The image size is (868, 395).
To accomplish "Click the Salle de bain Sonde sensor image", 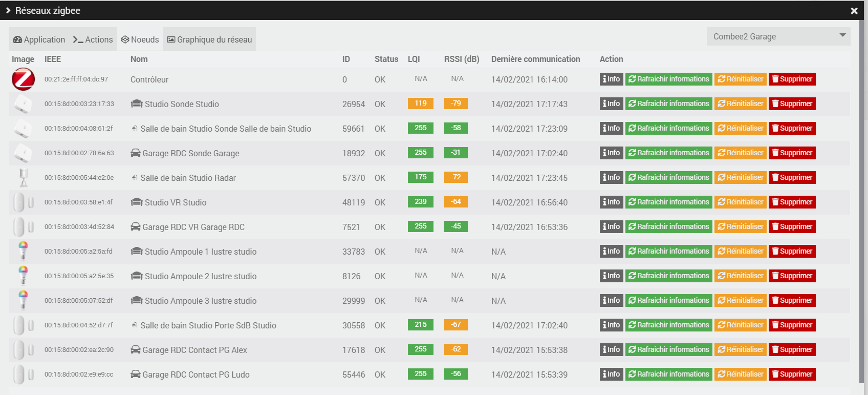I will click(x=23, y=129).
